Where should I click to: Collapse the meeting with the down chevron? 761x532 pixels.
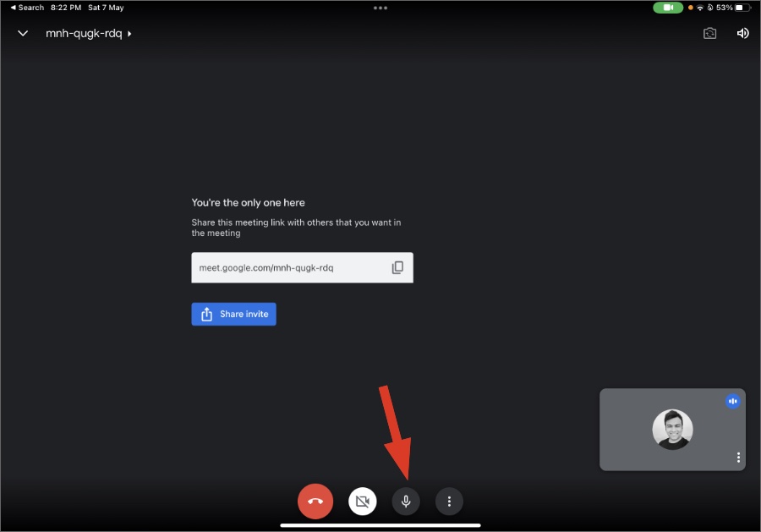tap(23, 33)
